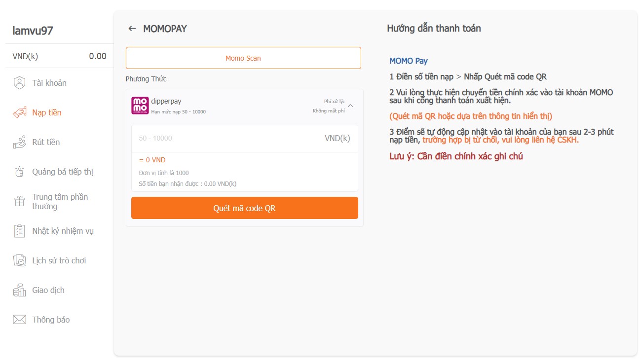Image resolution: width=639 pixels, height=364 pixels.
Task: Click the VND(k) balance label in the sidebar
Action: click(x=25, y=56)
